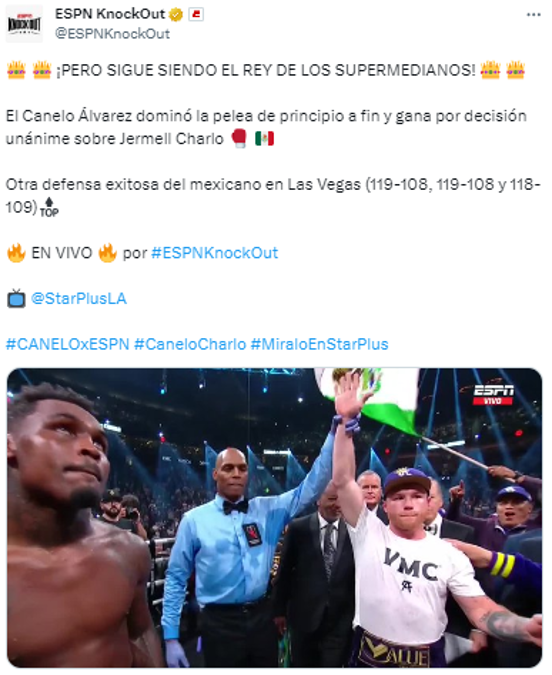Click the #MiraloEnStarPlus hashtag
Image resolution: width=552 pixels, height=675 pixels.
pyautogui.click(x=319, y=344)
